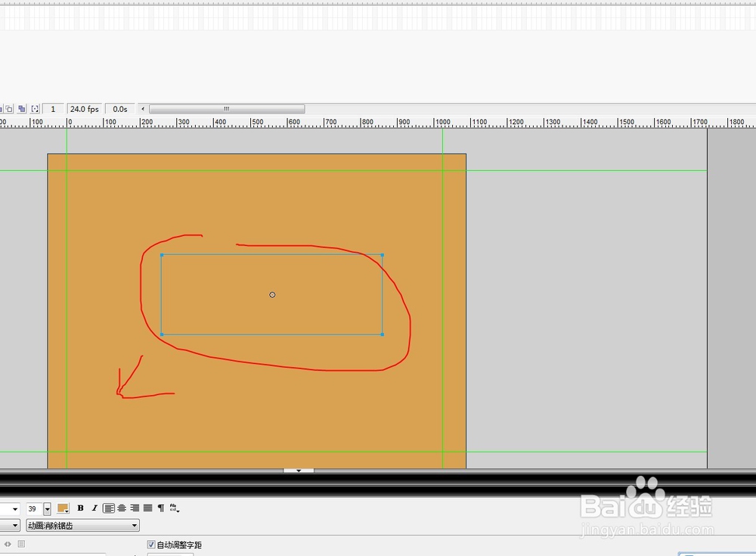Image resolution: width=756 pixels, height=556 pixels.
Task: Click the show border around text icon
Action: point(21,544)
